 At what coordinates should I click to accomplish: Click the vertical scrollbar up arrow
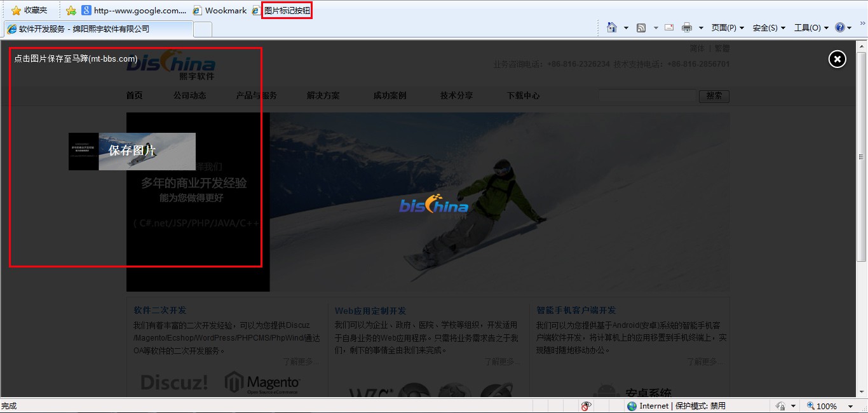[x=862, y=48]
